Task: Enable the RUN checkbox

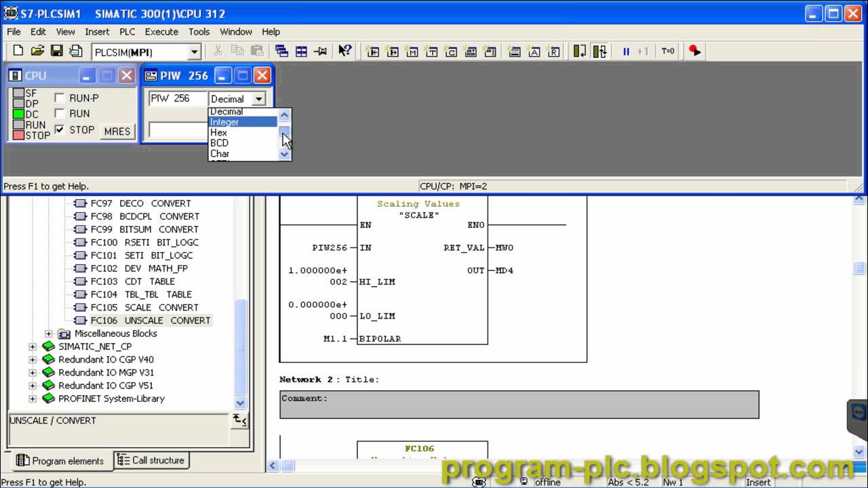Action: [x=60, y=114]
